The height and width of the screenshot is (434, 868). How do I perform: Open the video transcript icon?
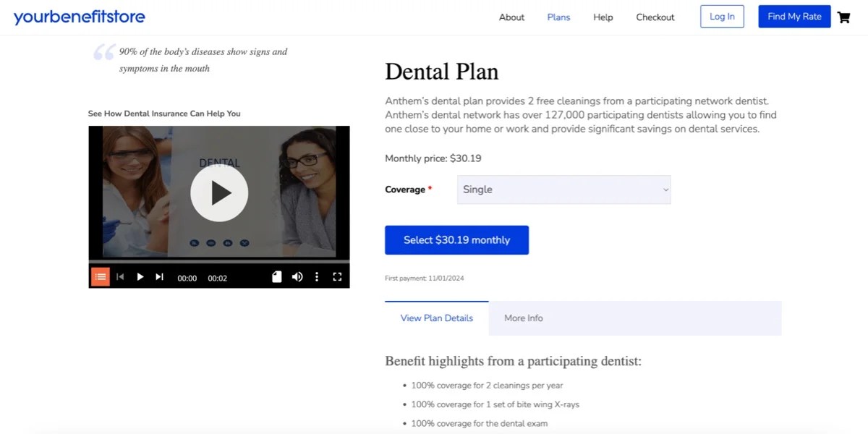pos(276,276)
